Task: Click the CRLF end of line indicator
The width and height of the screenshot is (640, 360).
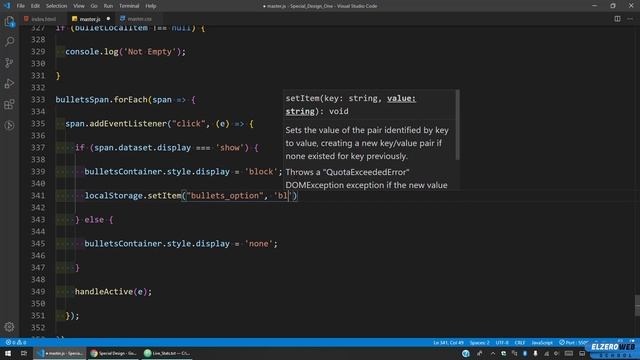Action: [x=520, y=342]
